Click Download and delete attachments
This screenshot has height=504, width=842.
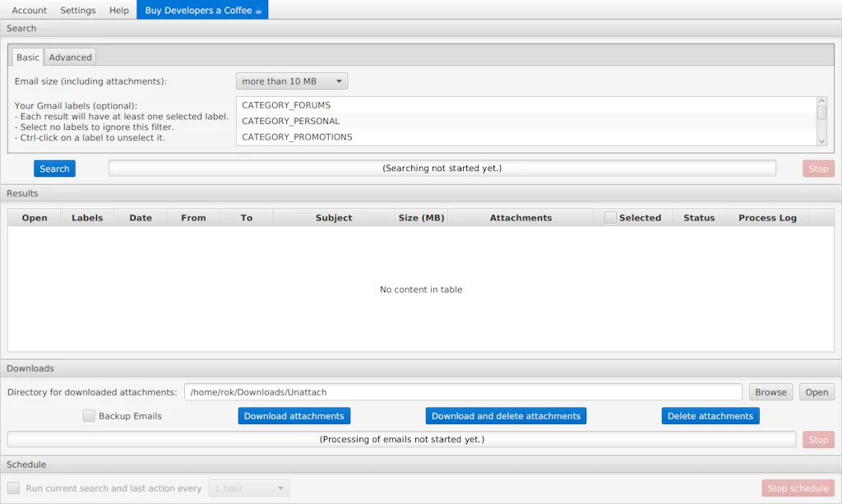(506, 415)
